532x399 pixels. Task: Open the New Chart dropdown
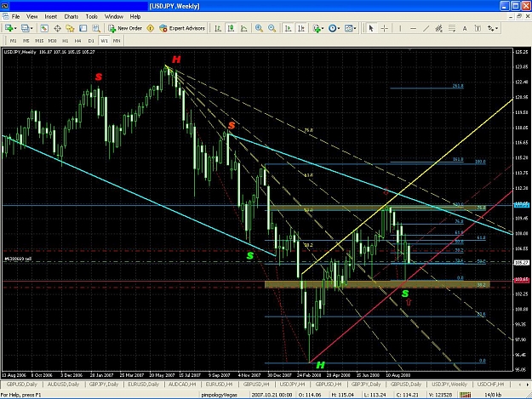point(9,28)
